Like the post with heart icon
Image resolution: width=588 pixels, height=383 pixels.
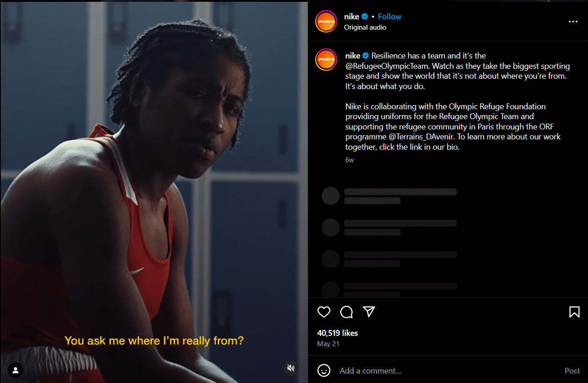[x=324, y=312]
